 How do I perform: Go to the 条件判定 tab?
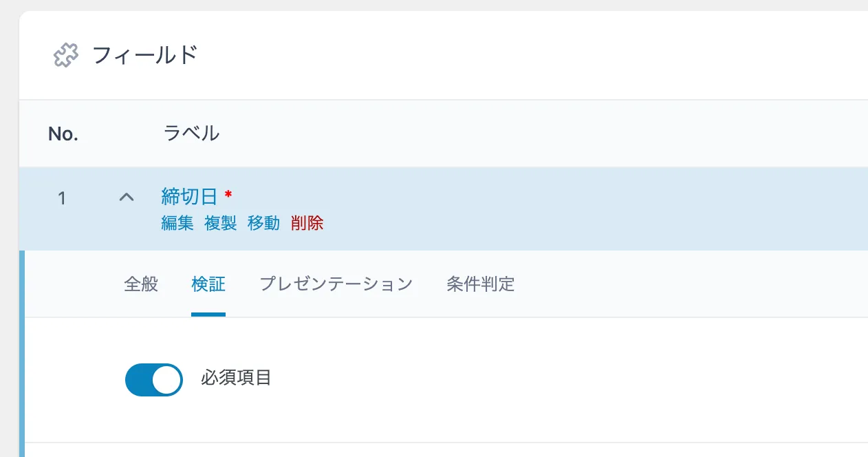(x=480, y=284)
